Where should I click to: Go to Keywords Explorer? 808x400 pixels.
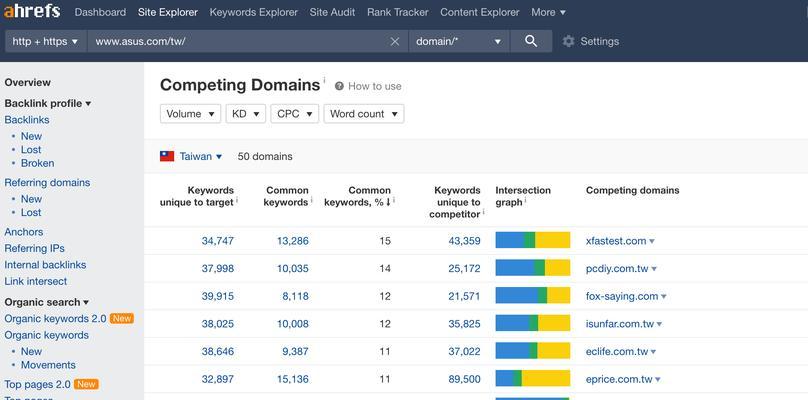pyautogui.click(x=254, y=12)
